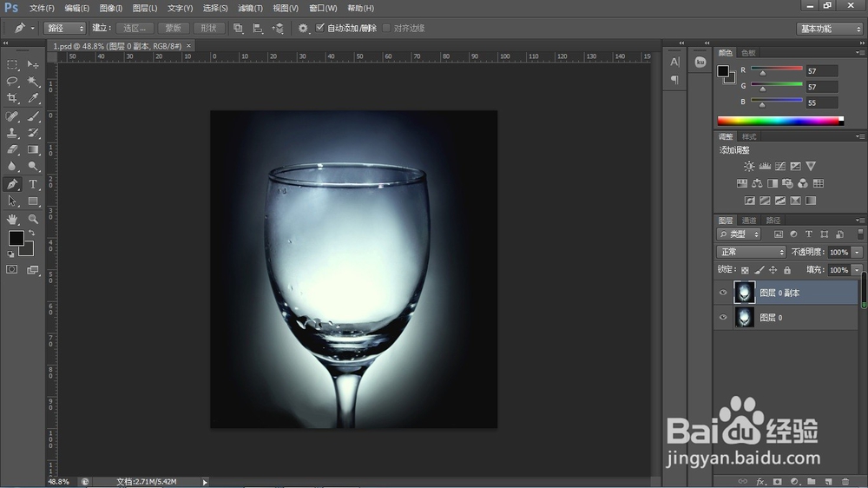Add a Levels adjustment

click(765, 166)
